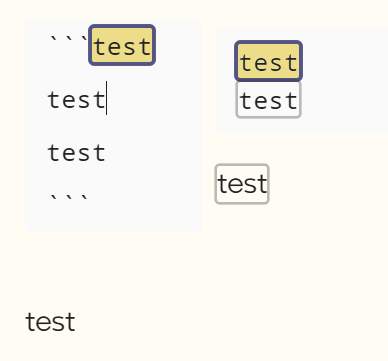The height and width of the screenshot is (361, 388).
Task: Click empty space right of the closing backticks
Action: click(x=143, y=199)
